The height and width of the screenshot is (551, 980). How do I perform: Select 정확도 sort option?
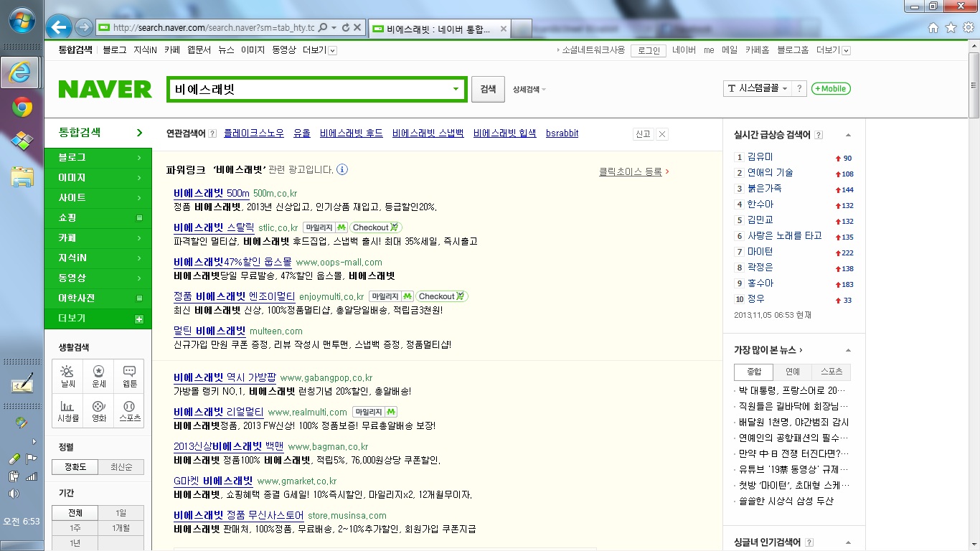point(75,468)
